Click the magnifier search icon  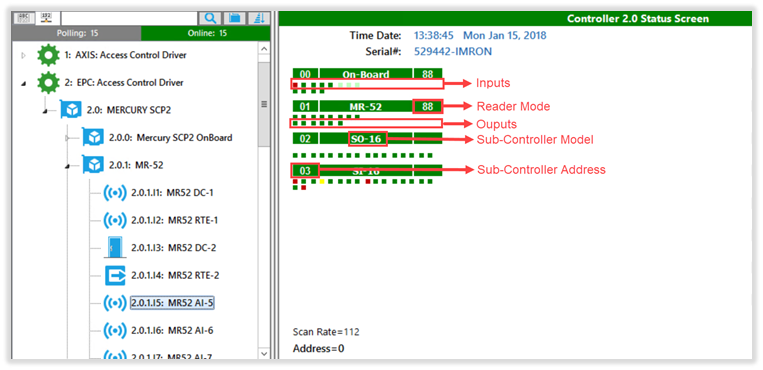(x=210, y=18)
